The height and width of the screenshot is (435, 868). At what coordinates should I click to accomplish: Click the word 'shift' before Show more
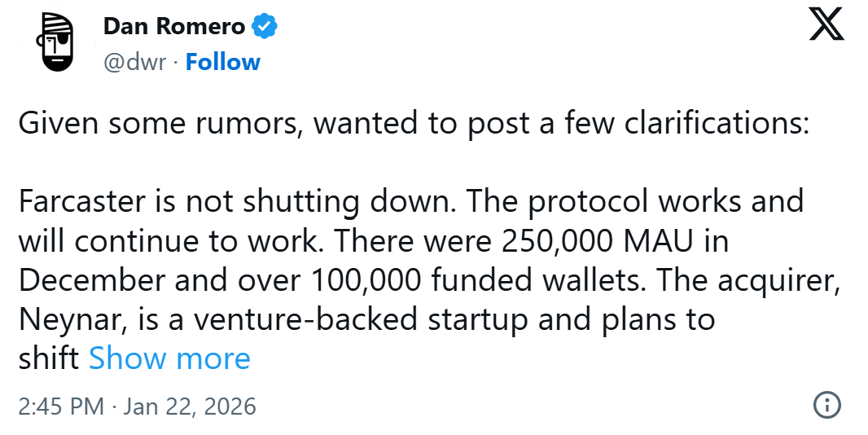click(x=49, y=358)
